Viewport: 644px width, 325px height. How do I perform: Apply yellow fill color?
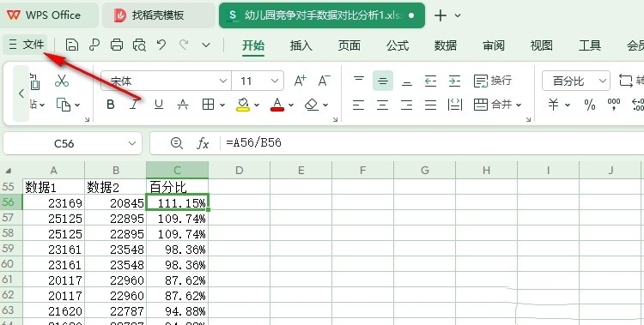click(x=243, y=105)
